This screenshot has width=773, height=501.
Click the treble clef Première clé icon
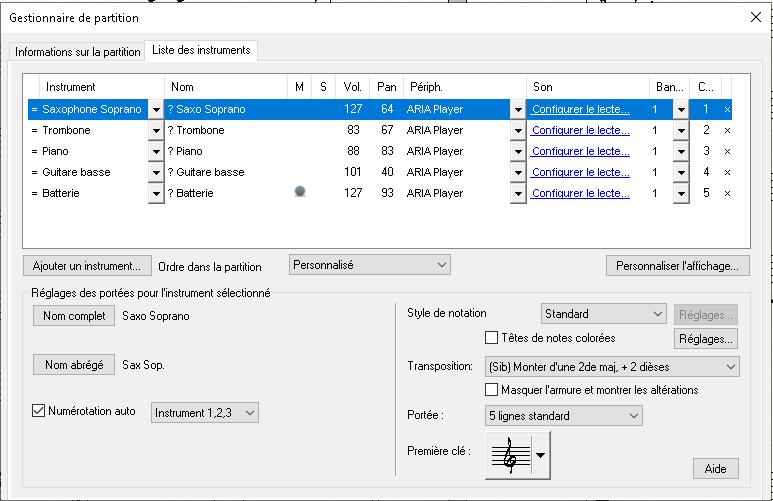[509, 455]
